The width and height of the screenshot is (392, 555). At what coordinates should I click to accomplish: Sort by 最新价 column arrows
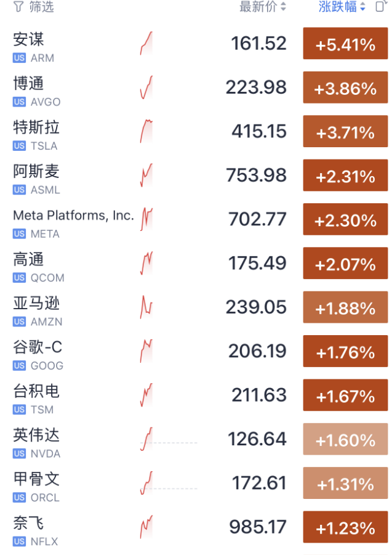pos(283,6)
